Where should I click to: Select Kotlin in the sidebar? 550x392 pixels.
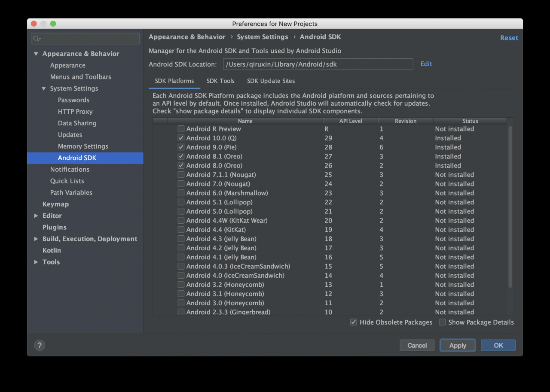(52, 250)
